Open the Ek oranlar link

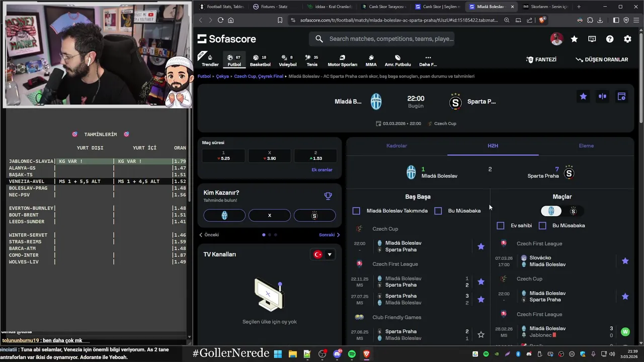322,170
